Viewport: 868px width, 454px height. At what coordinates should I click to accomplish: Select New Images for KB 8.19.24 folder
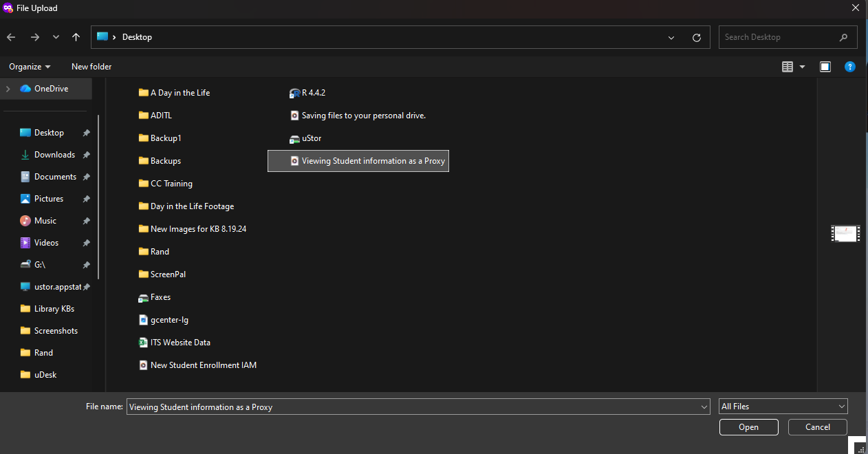[193, 229]
